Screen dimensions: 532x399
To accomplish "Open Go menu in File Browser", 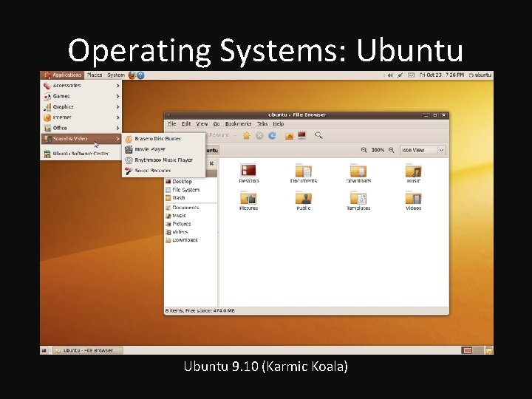I will [x=216, y=124].
